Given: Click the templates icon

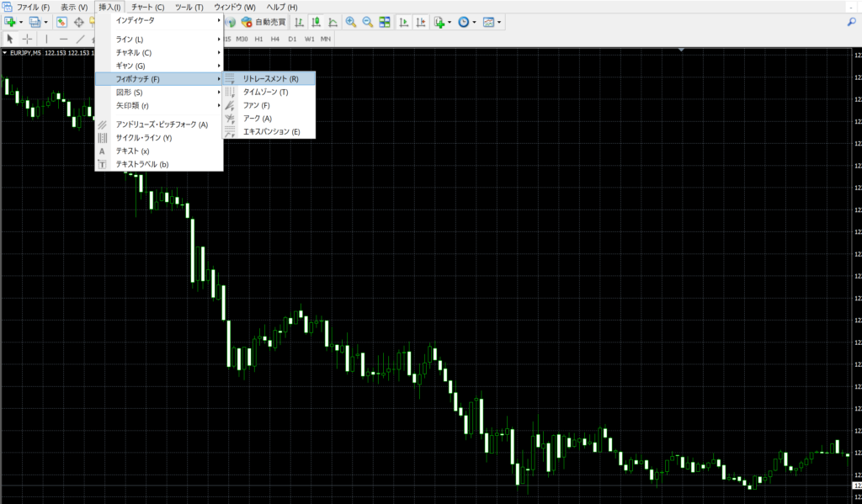Looking at the screenshot, I should point(489,22).
